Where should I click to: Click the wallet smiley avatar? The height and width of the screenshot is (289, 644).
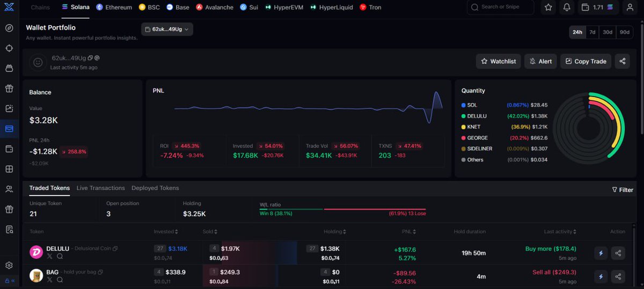[x=38, y=62]
